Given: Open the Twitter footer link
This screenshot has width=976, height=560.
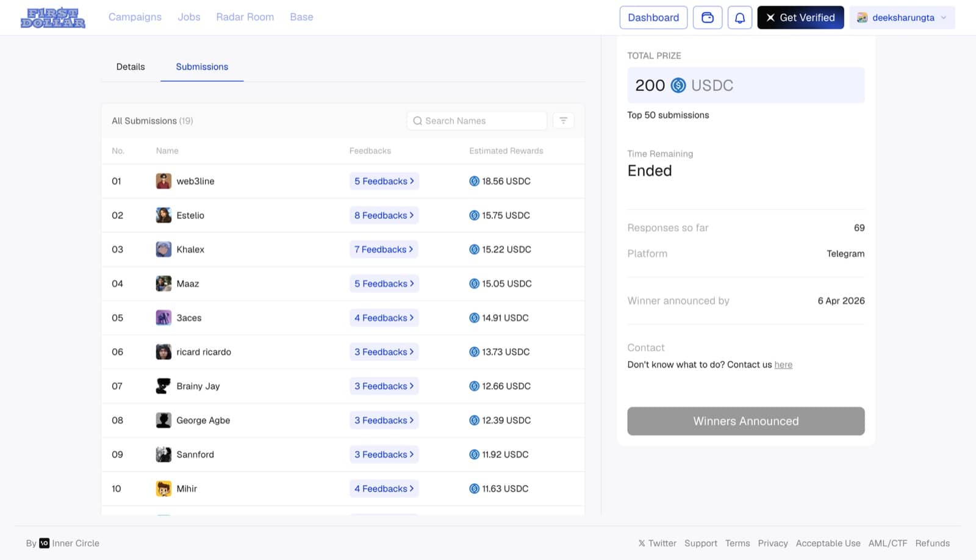Looking at the screenshot, I should [658, 543].
